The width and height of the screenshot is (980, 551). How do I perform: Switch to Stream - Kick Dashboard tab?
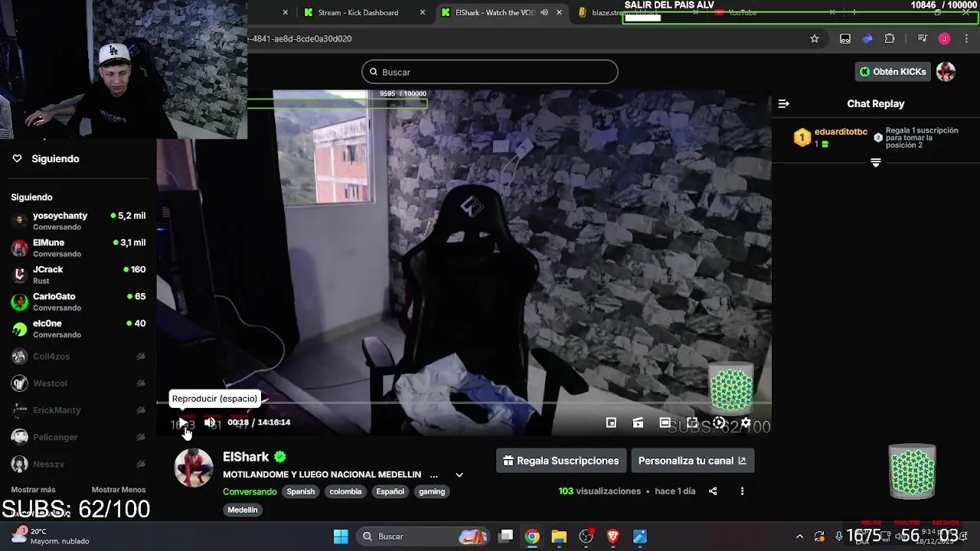click(x=364, y=12)
